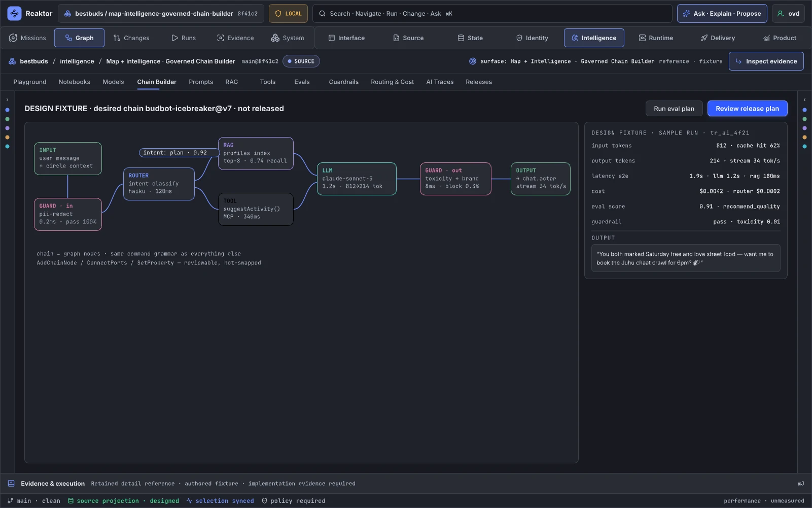812x508 pixels.
Task: Select the TOOL suggestActivity() node
Action: coord(256,209)
